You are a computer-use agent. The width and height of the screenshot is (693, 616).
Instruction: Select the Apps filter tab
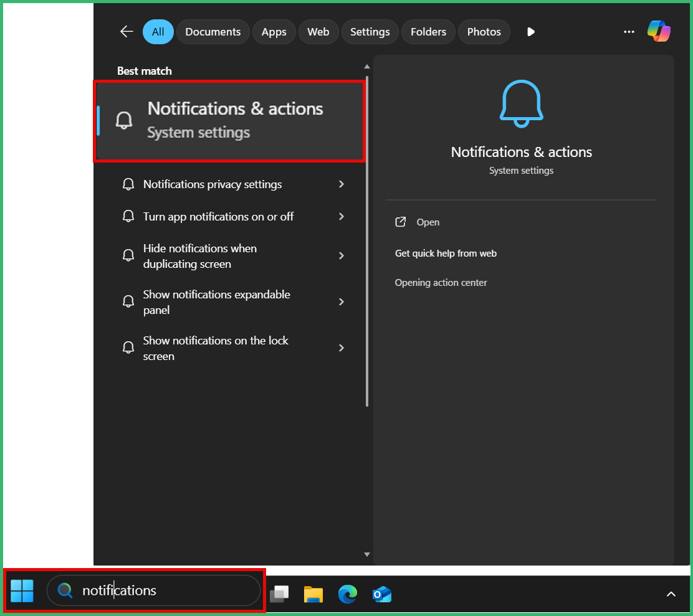pos(274,32)
